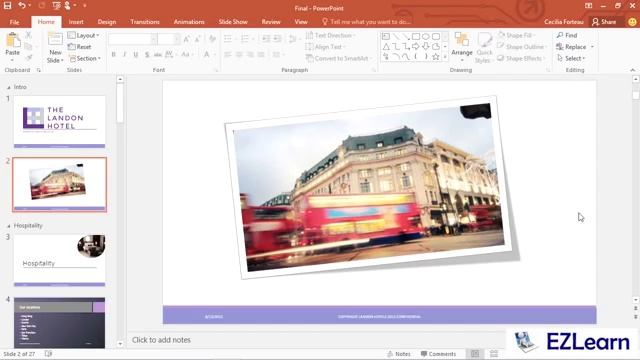640x360 pixels.
Task: Select the right arrow shape
Action: click(x=416, y=47)
